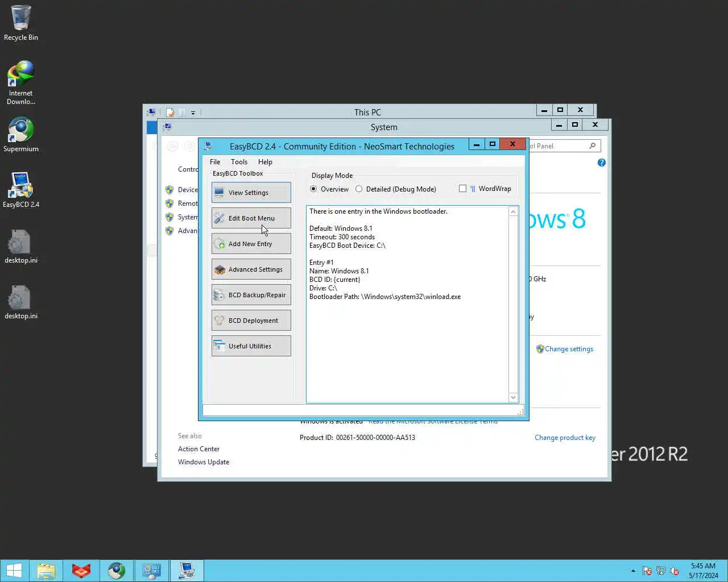Screen dimensions: 728x582
Task: Click 'Bootloader Path: \Windows\system32\winload.exe' line
Action: tap(385, 297)
